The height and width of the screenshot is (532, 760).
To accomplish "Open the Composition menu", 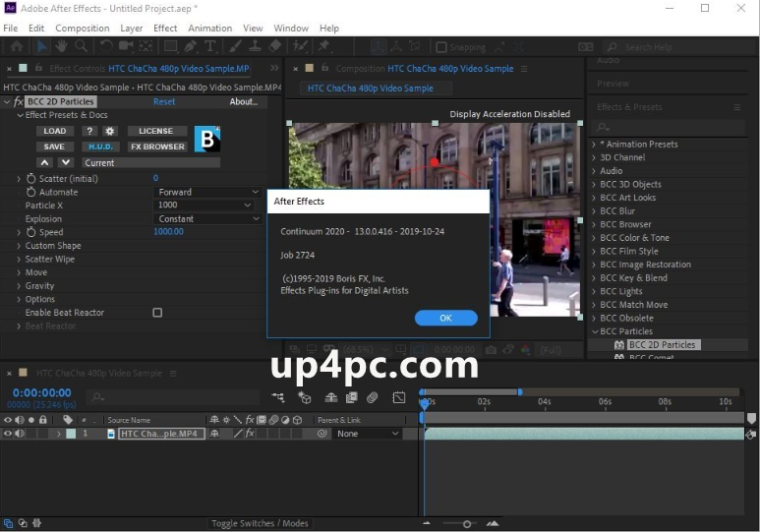I will tap(83, 29).
